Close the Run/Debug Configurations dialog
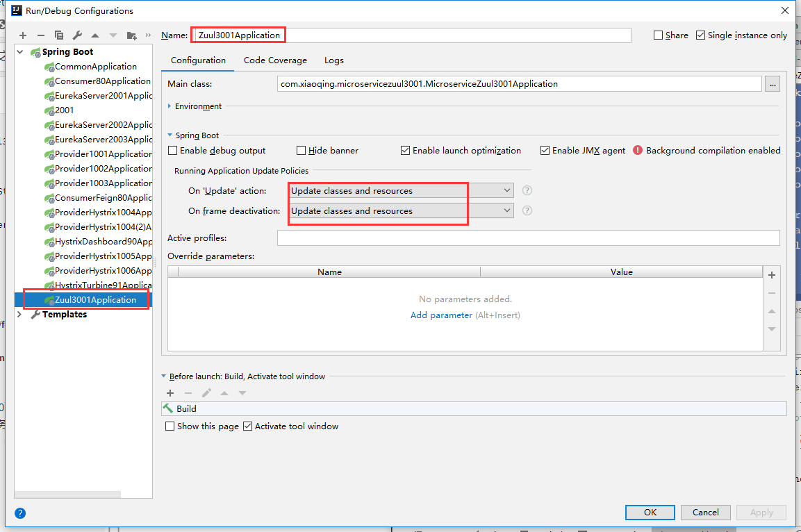This screenshot has height=532, width=801. click(x=784, y=10)
